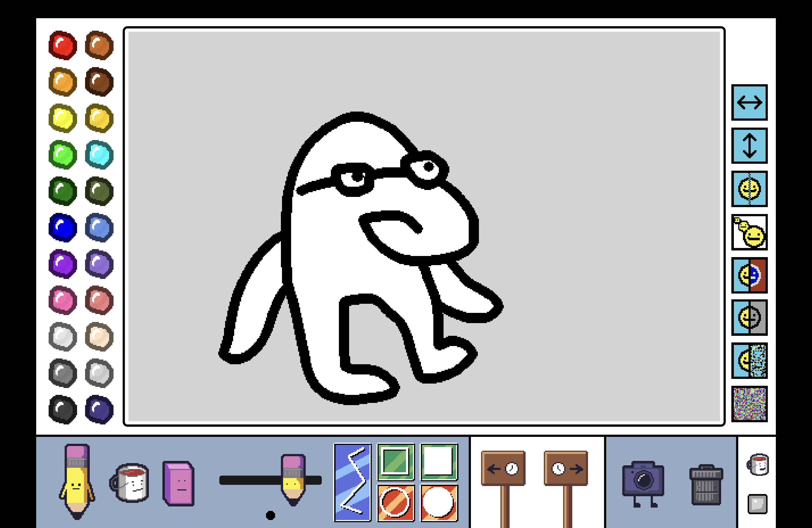The image size is (812, 528).
Task: Select the paint bucket fill tool
Action: click(x=129, y=482)
